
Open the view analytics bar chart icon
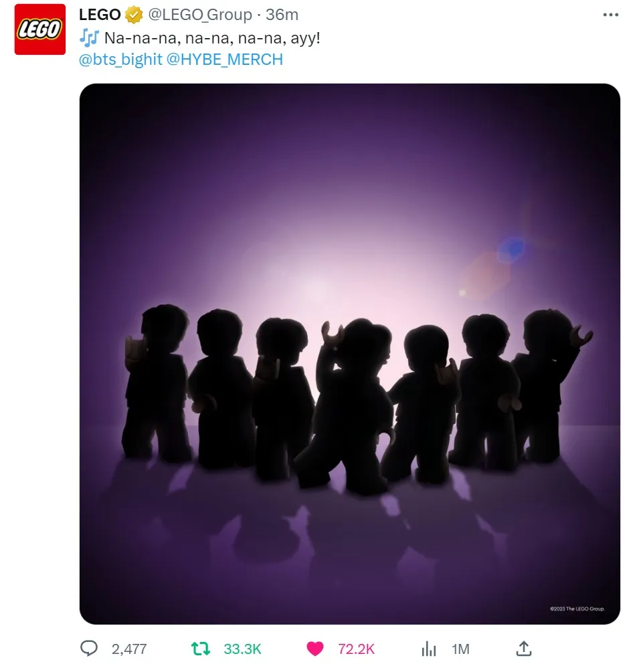(x=429, y=649)
